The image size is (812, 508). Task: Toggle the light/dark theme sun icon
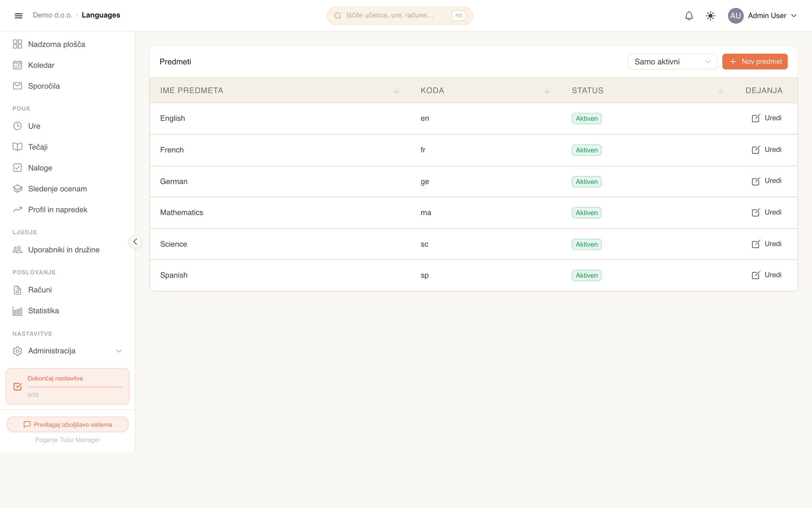710,15
